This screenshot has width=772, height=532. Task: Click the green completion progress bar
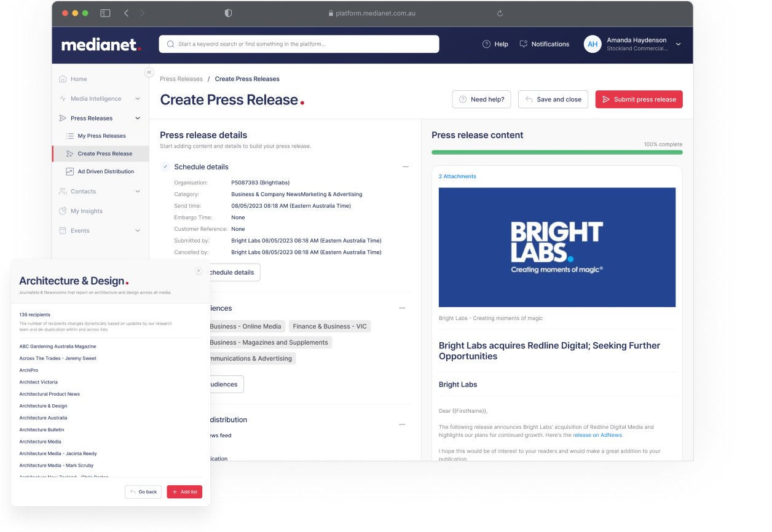556,152
